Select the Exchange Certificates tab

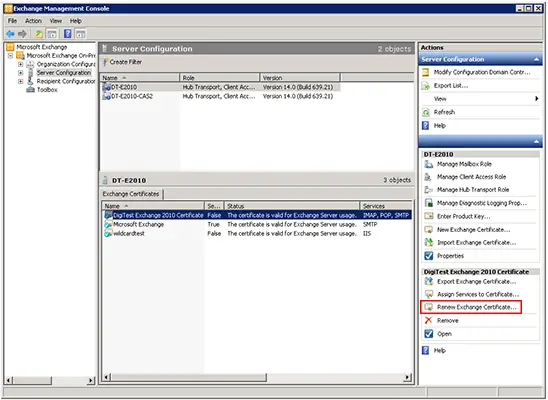click(x=131, y=194)
